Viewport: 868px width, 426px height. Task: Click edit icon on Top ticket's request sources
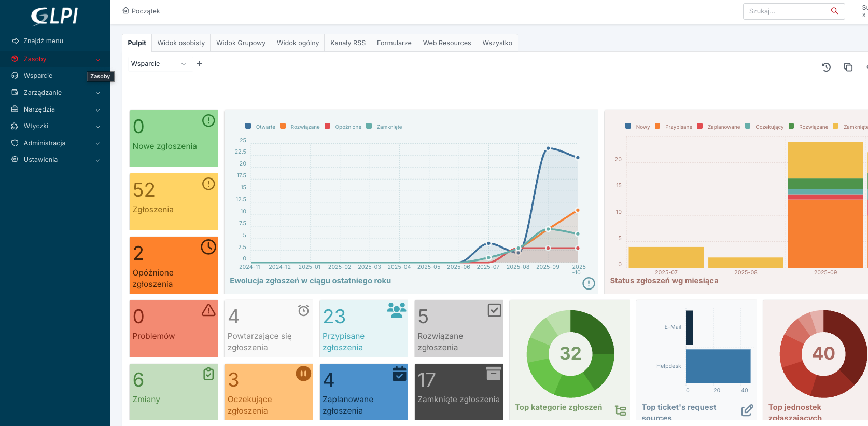point(747,410)
